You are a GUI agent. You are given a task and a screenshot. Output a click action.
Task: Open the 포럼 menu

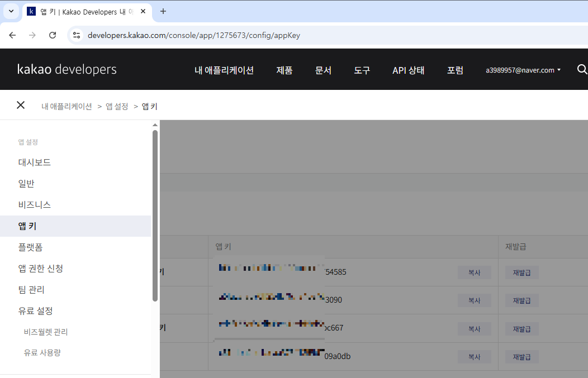click(x=455, y=70)
